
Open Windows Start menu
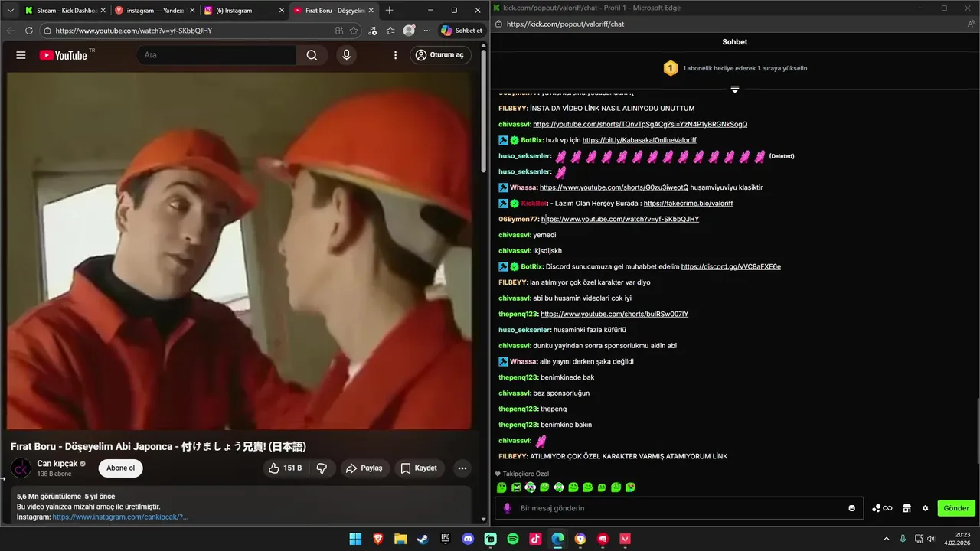355,539
